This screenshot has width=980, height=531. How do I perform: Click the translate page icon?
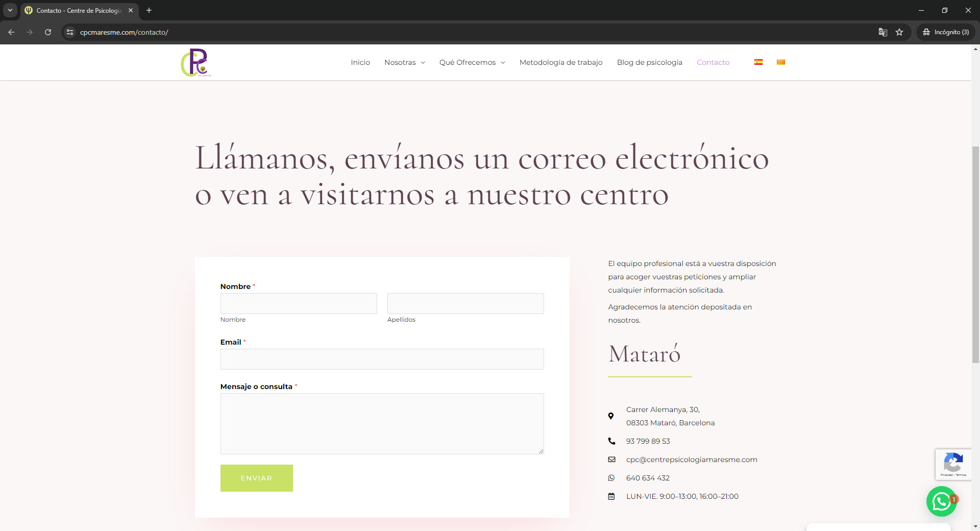(883, 32)
